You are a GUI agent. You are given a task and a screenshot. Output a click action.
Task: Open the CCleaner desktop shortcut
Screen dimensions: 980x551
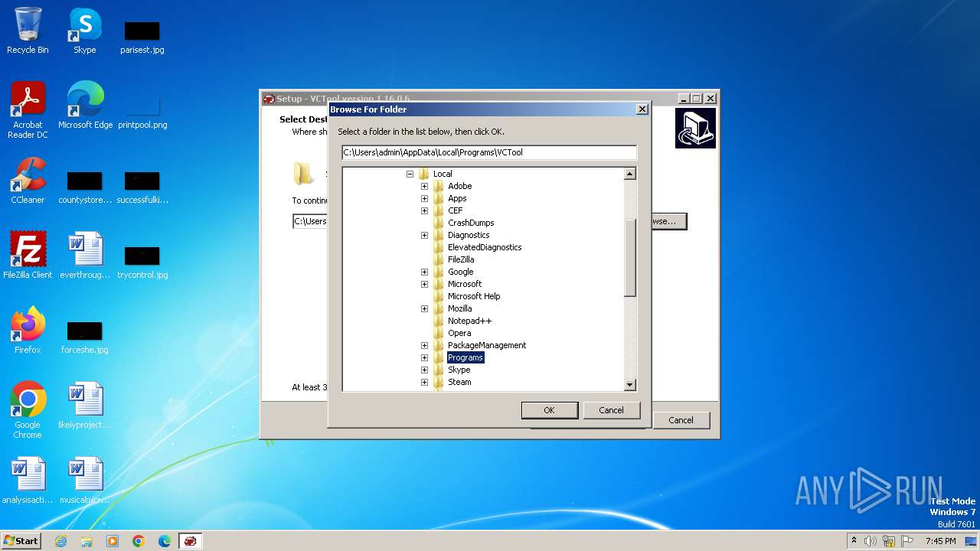click(28, 181)
